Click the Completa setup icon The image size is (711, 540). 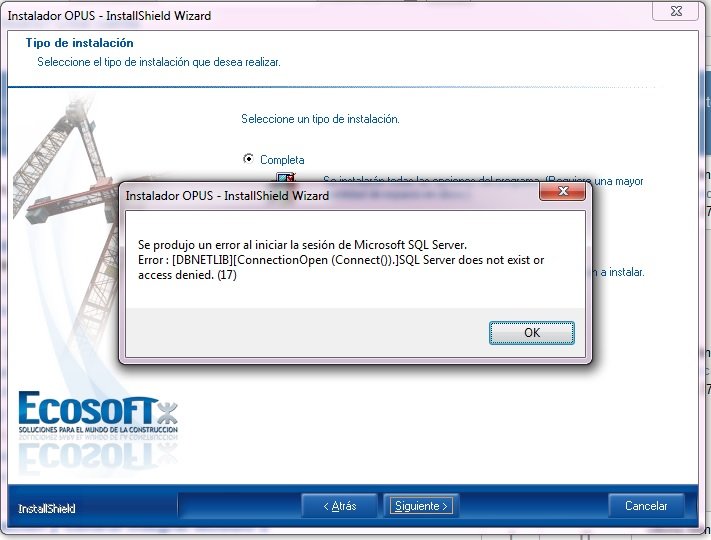(285, 179)
